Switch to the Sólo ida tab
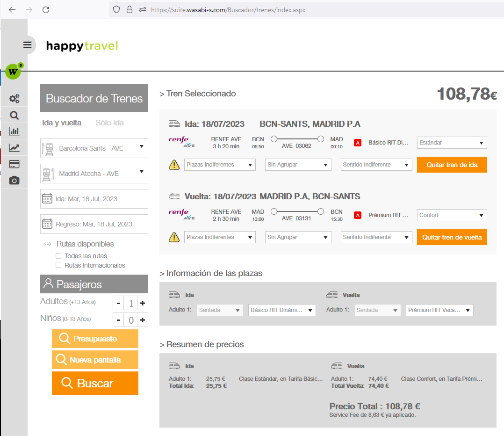Viewport: 504px width, 436px height. 109,123
